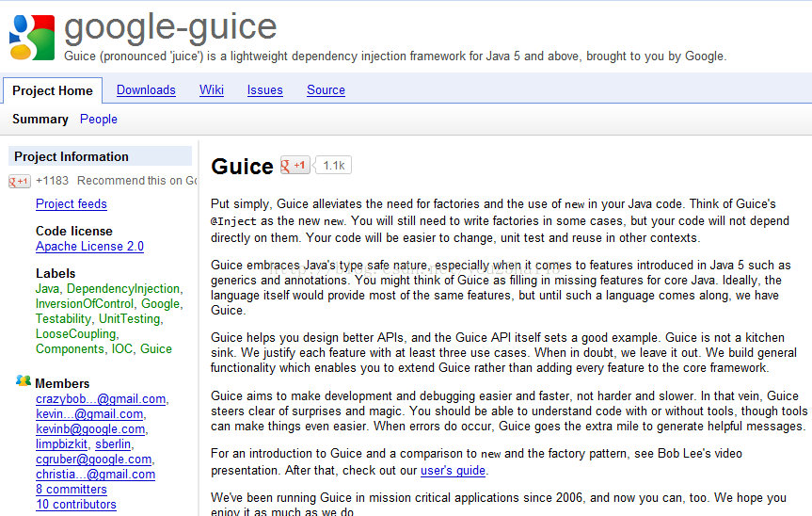The width and height of the screenshot is (812, 516).
Task: Click the IOC label
Action: click(122, 349)
